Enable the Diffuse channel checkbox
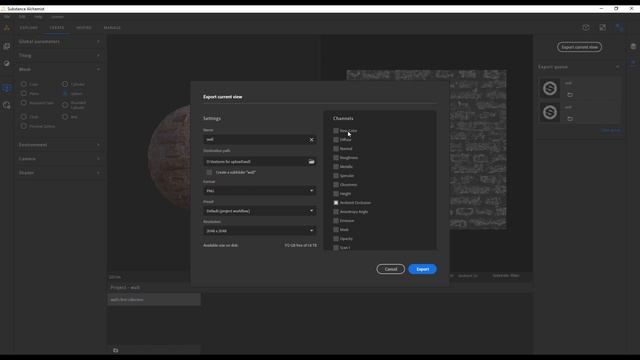The height and width of the screenshot is (360, 640). click(336, 140)
